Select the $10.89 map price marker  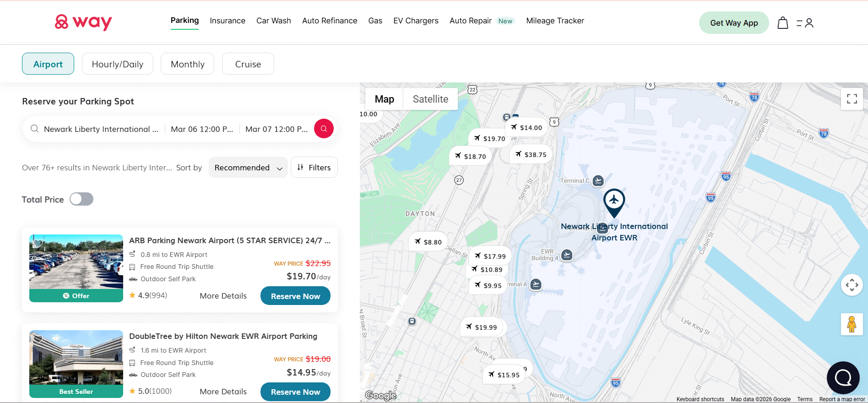487,269
